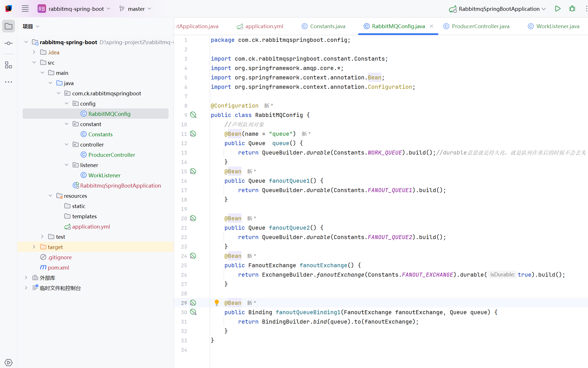Click the Spring bean gutter icon on line 11
The image size is (588, 368).
click(193, 134)
